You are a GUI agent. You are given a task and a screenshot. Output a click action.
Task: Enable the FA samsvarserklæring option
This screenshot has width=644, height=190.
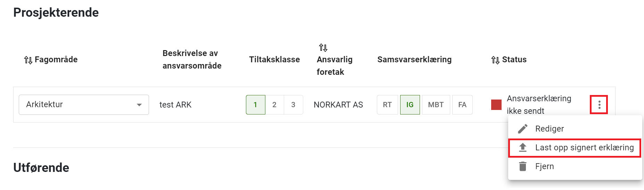[x=462, y=105]
